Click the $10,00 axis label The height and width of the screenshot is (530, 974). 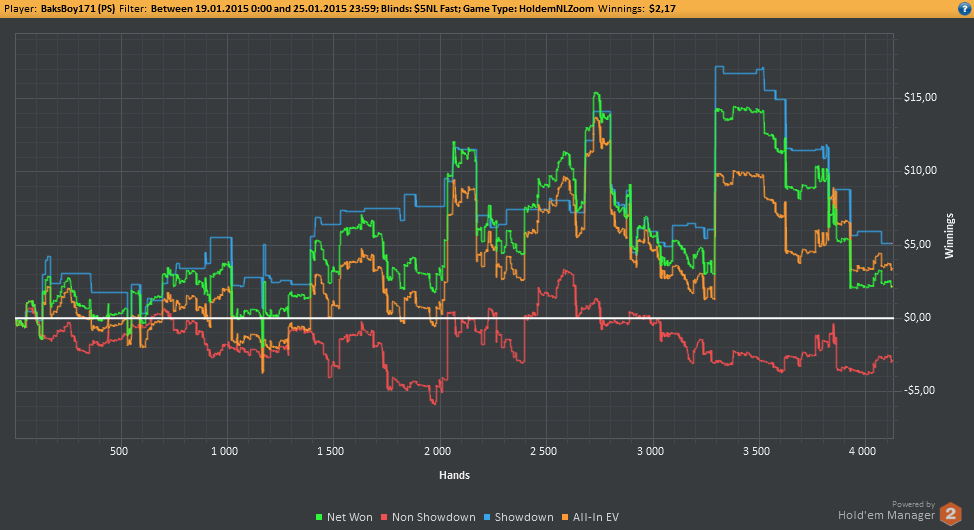(x=920, y=171)
